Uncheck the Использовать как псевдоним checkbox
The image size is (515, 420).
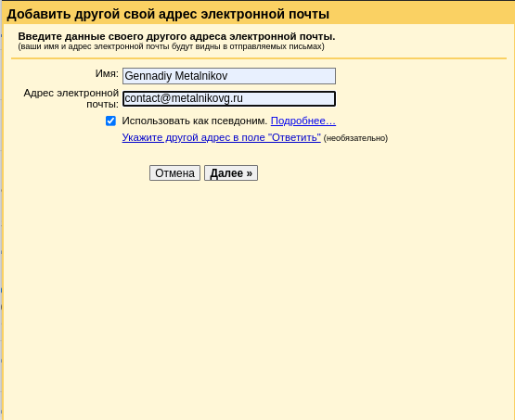pos(110,121)
